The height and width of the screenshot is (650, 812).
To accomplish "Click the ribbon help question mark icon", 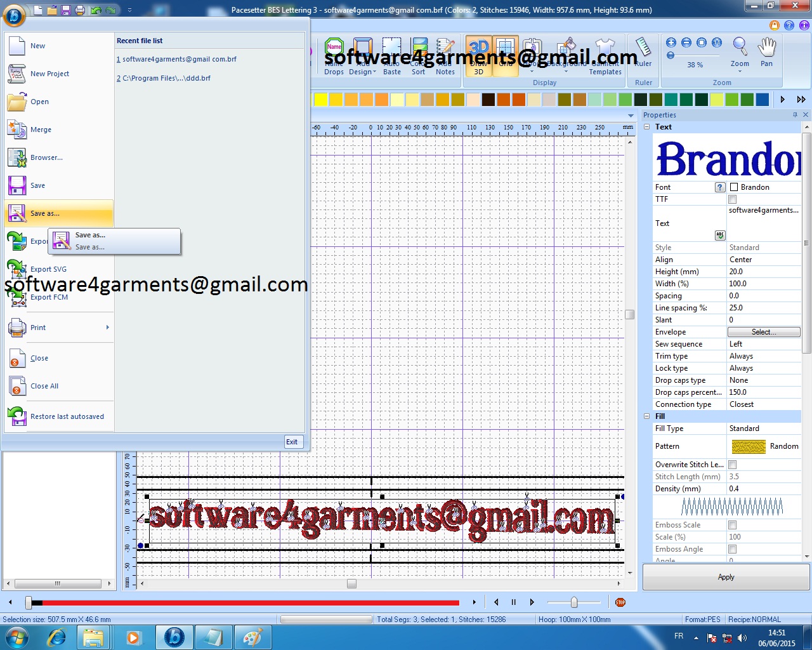I will [x=789, y=25].
